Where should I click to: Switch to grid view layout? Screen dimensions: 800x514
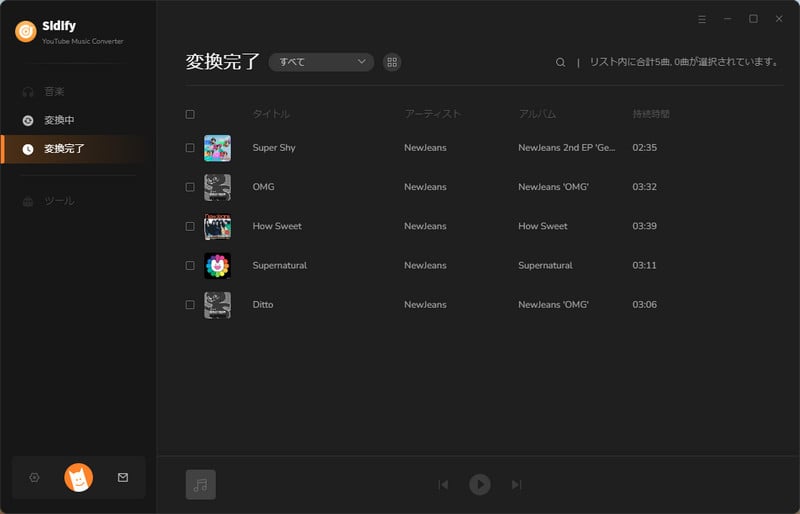[x=392, y=62]
